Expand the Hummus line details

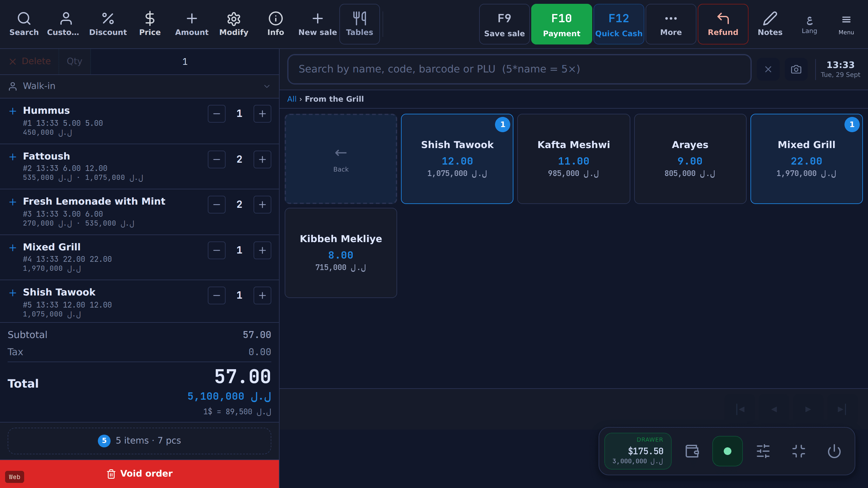click(x=13, y=111)
